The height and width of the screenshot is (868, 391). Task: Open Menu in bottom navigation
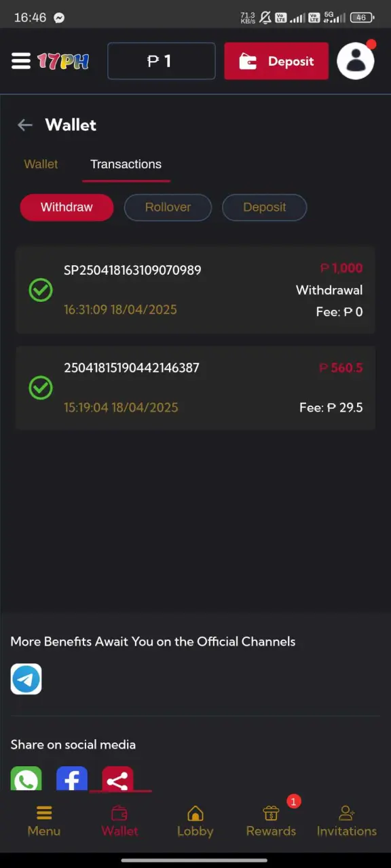[x=44, y=821]
